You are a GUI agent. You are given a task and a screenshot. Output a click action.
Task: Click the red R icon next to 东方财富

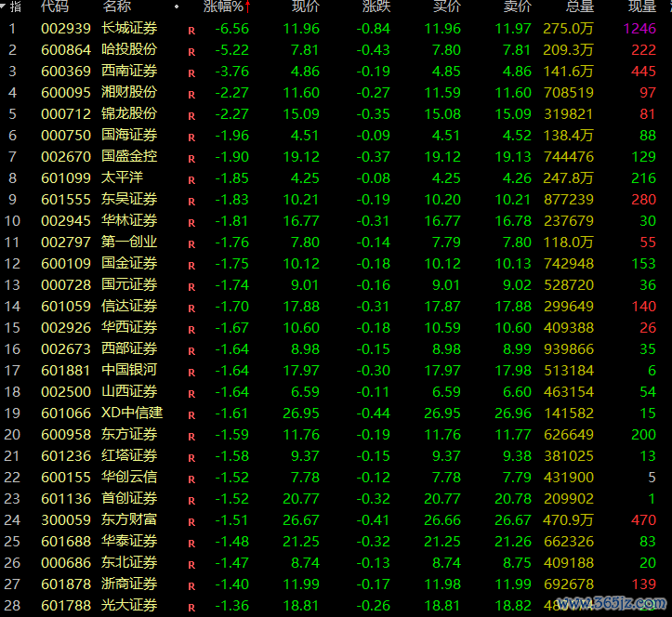point(191,522)
